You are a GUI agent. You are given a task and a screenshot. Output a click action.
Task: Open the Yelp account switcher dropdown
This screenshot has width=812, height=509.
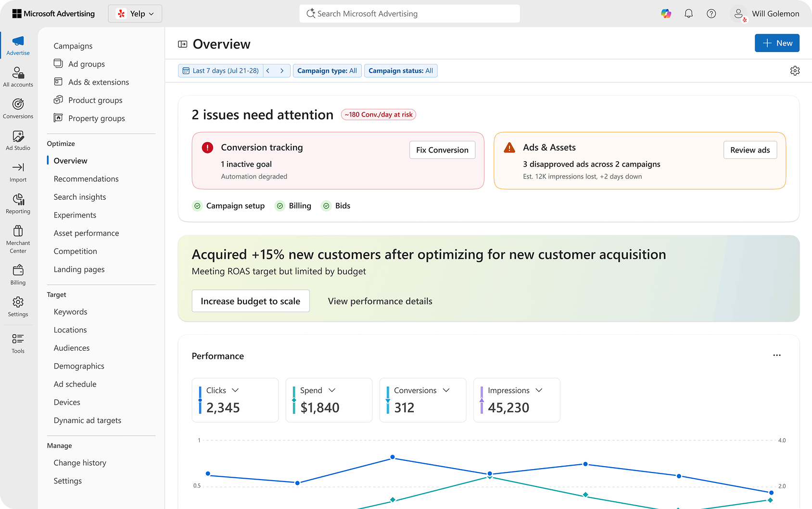click(135, 13)
